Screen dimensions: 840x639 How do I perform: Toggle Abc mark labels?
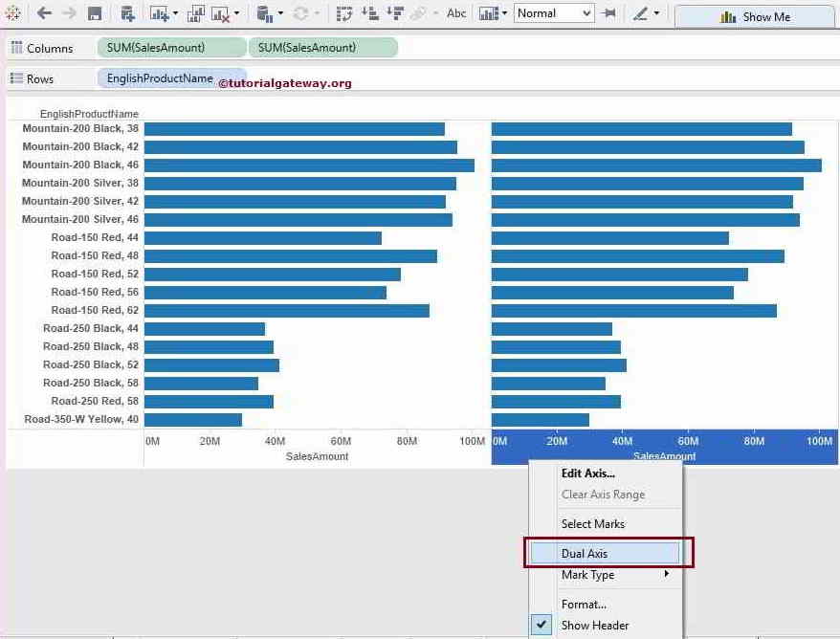click(456, 13)
